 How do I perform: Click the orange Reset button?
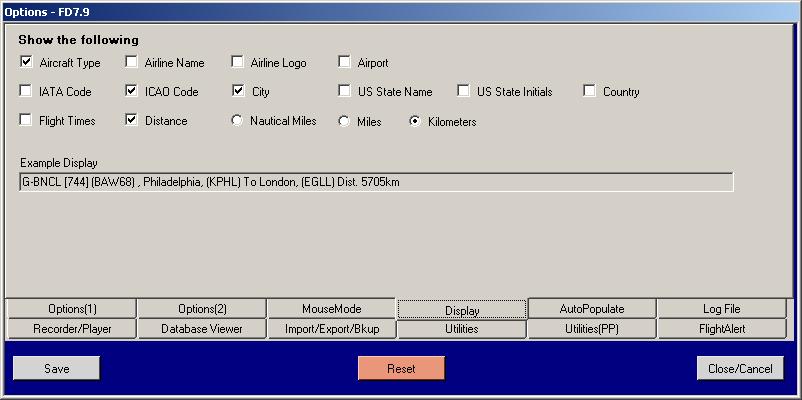402,368
